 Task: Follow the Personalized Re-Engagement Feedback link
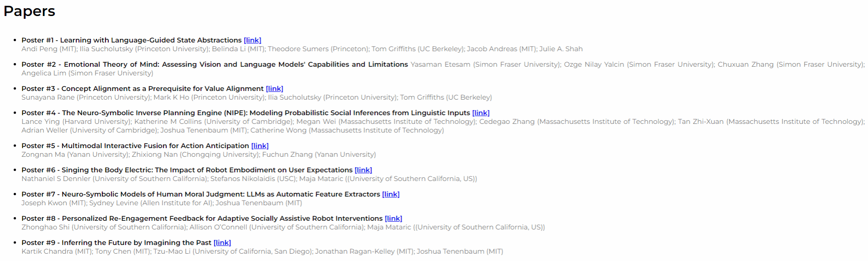click(393, 218)
